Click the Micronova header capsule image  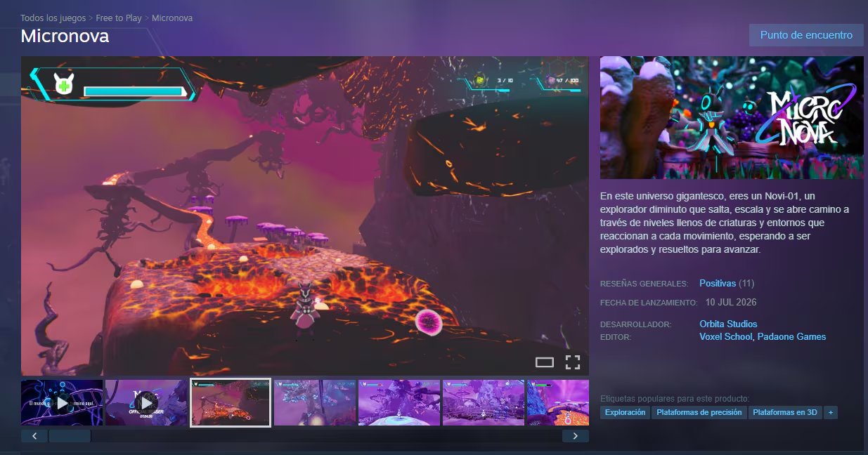tap(732, 117)
